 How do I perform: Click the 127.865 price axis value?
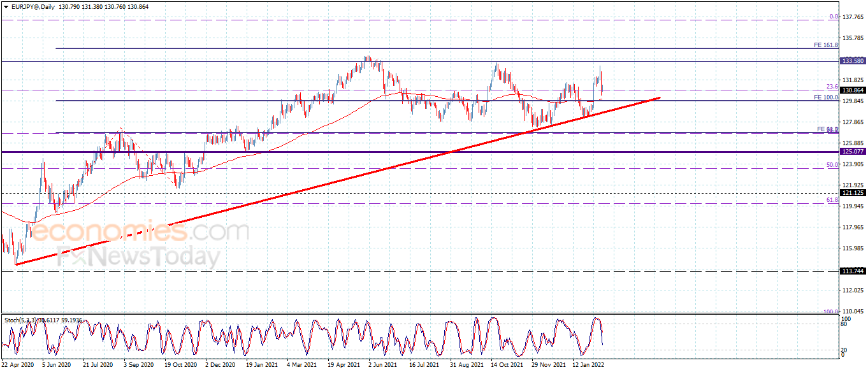click(853, 122)
